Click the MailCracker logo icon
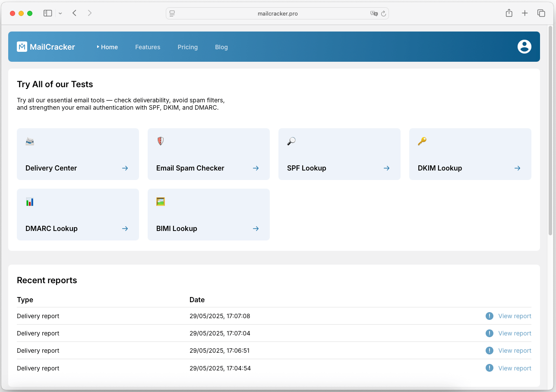The image size is (556, 392). click(x=22, y=47)
